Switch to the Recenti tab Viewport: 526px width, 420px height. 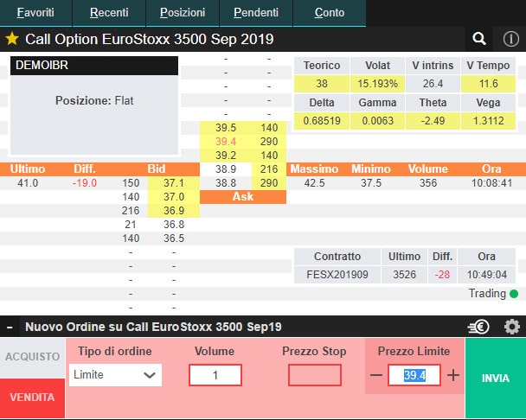pyautogui.click(x=109, y=13)
